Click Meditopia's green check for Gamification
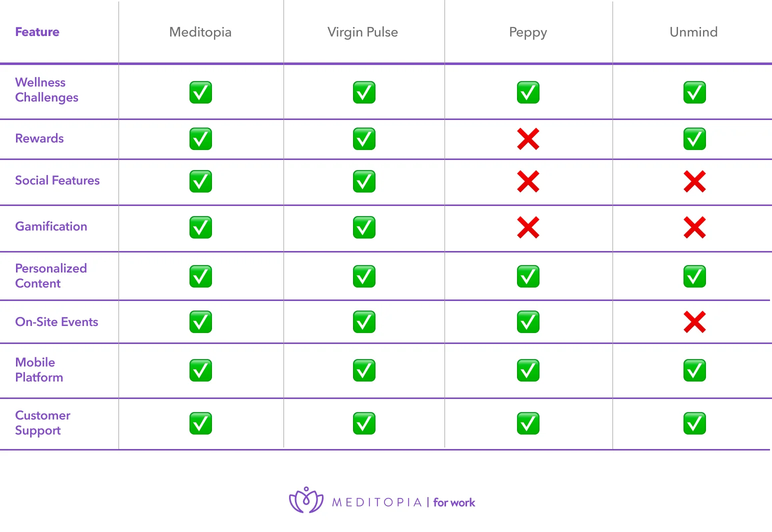772x532 pixels. (200, 227)
